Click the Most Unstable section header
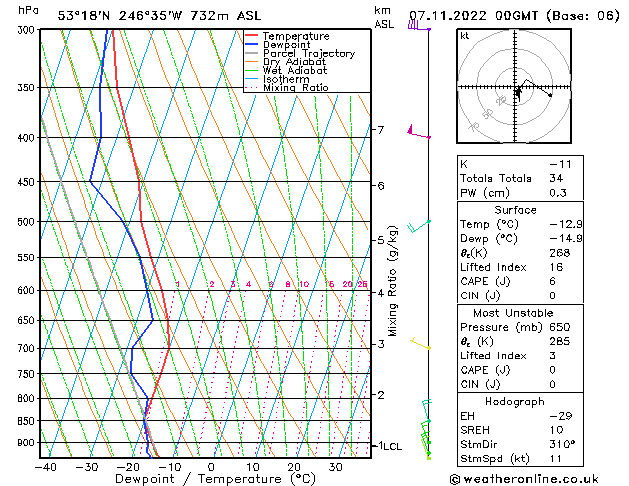The height and width of the screenshot is (486, 629). [513, 313]
